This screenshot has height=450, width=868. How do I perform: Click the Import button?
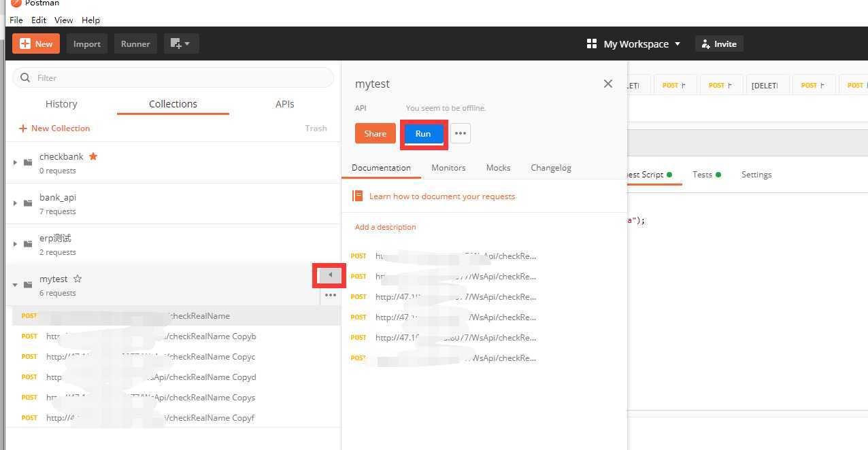(87, 44)
